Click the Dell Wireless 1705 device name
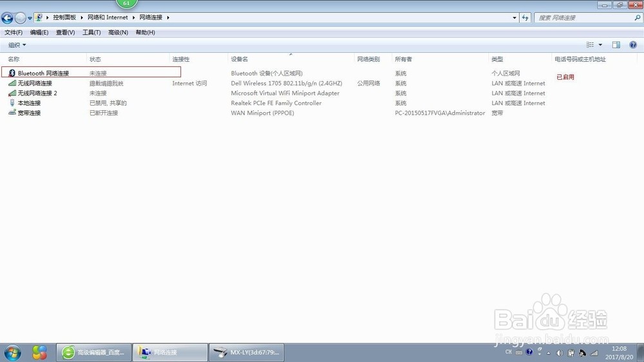This screenshot has width=644, height=362. tap(287, 83)
